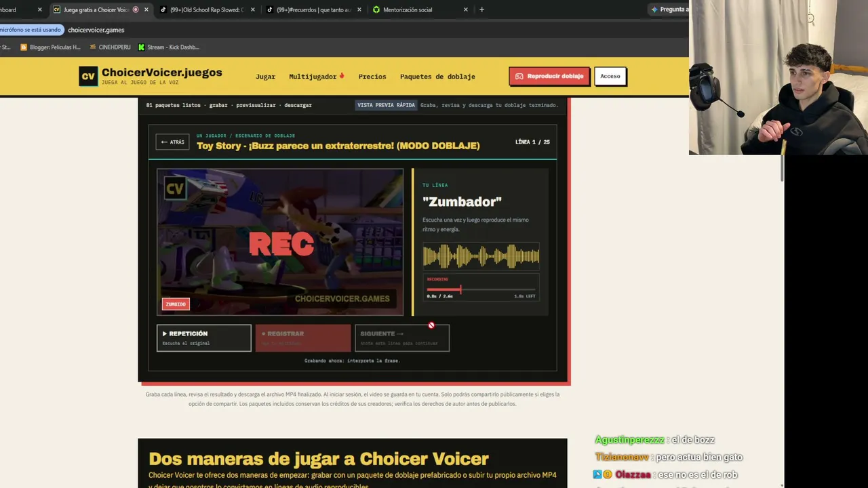Click the Mentorización social tab favicon
The width and height of the screenshot is (868, 488).
[376, 9]
